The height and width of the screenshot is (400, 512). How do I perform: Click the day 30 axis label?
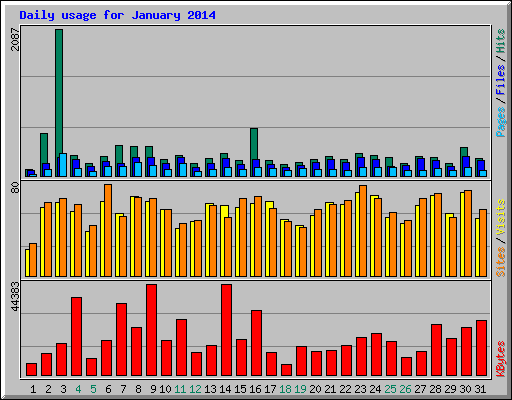[x=465, y=389]
